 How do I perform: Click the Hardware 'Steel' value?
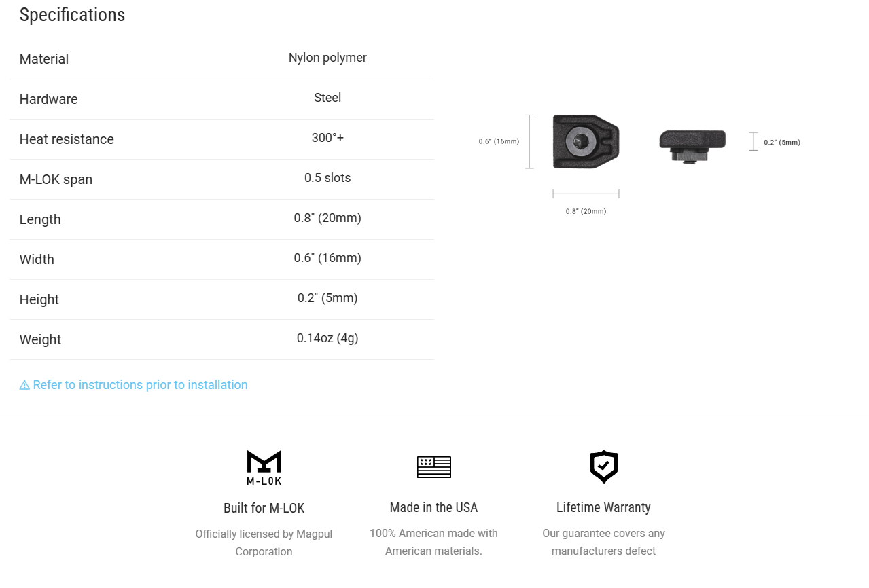pyautogui.click(x=327, y=98)
